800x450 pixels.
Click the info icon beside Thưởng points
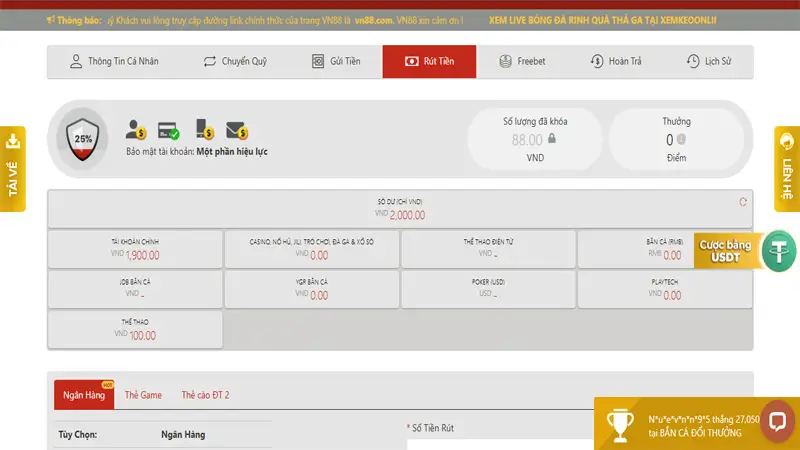[x=681, y=139]
